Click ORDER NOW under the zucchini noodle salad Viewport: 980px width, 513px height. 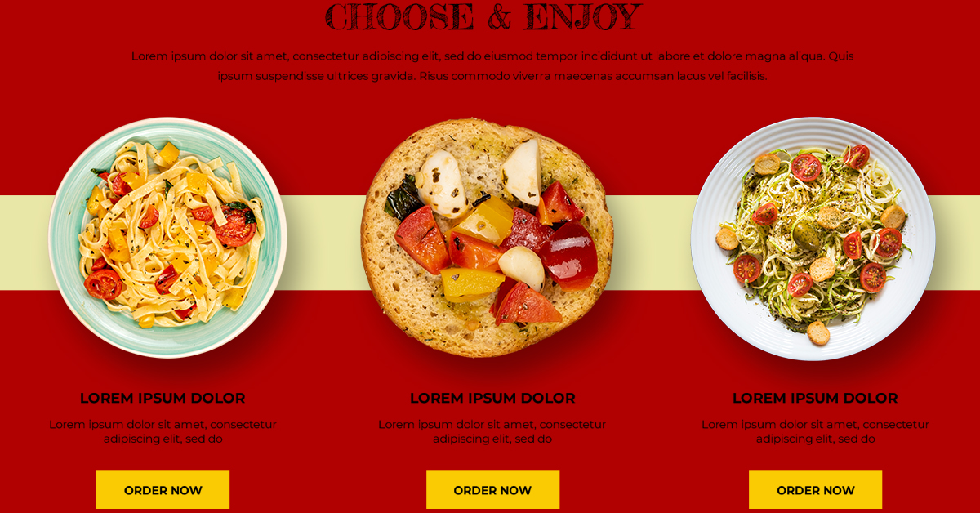click(x=815, y=489)
